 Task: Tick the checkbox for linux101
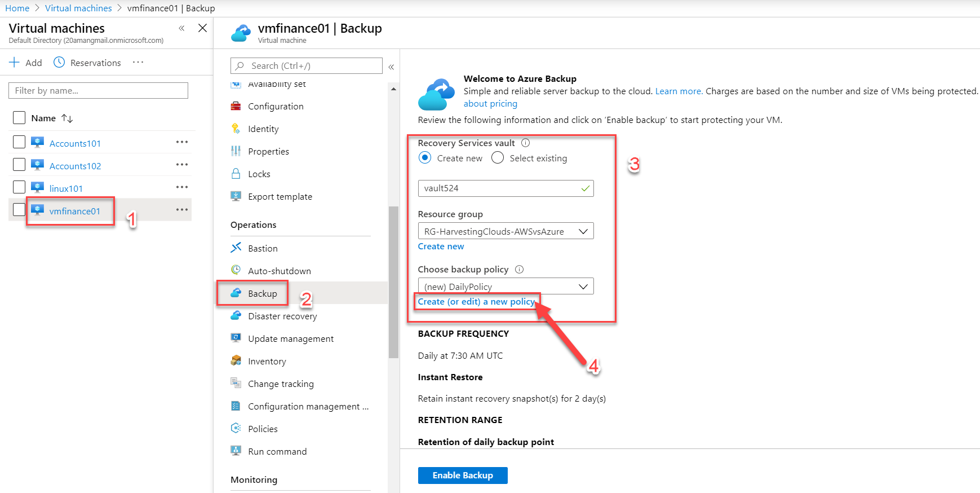coord(19,187)
